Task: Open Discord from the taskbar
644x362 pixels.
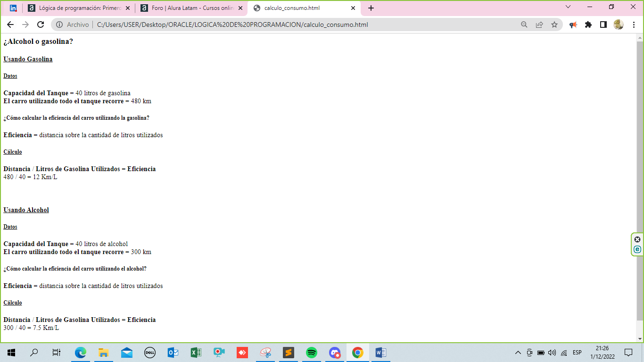Action: (x=335, y=352)
